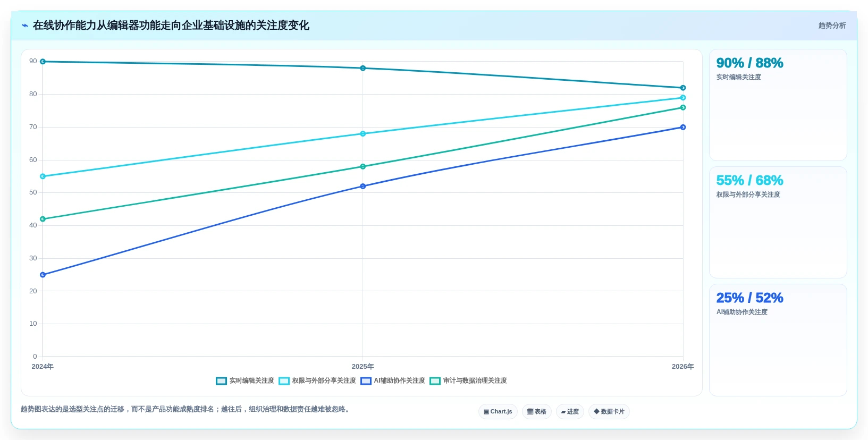Click 权限与外部分享关注度 card caption
The width and height of the screenshot is (868, 440).
click(x=748, y=195)
